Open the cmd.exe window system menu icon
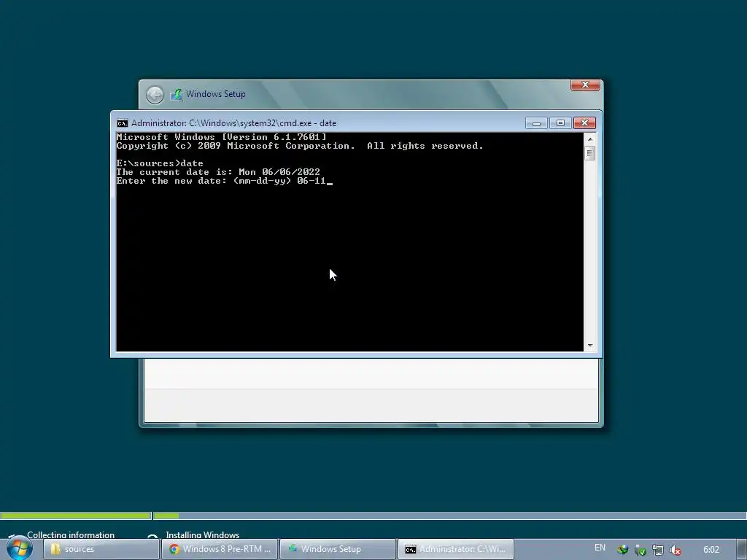The image size is (747, 560). 123,123
